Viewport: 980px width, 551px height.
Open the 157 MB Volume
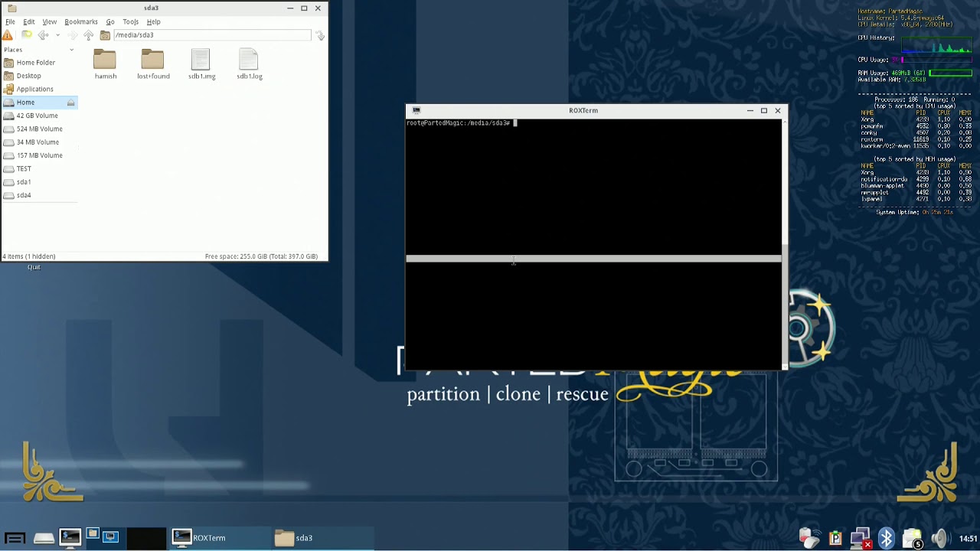pos(39,155)
